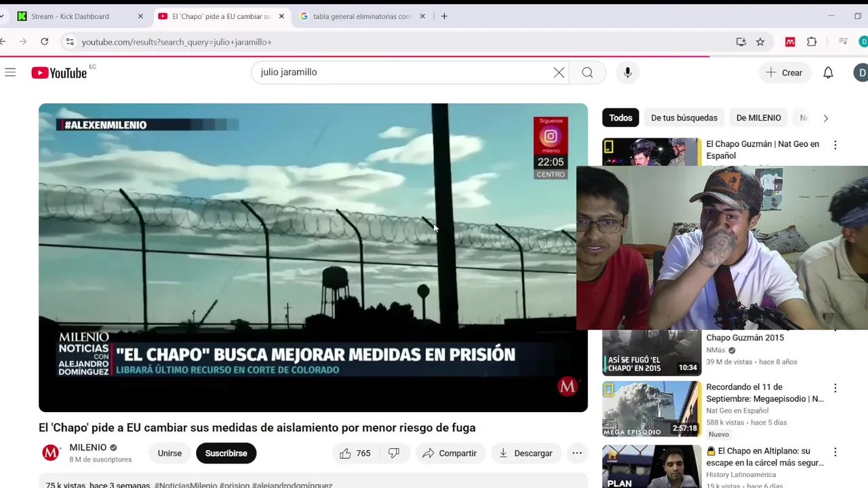Select the De MILENIO chip
Screen dimensions: 868x488
pyautogui.click(x=759, y=118)
